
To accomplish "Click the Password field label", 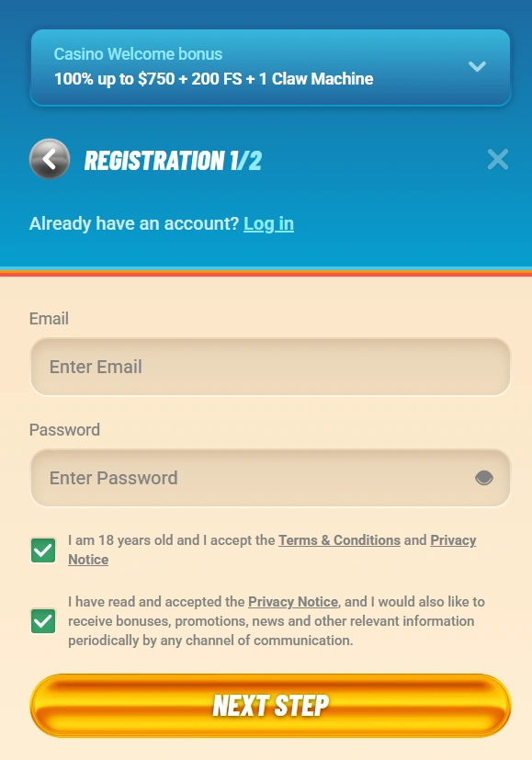I will 64,430.
